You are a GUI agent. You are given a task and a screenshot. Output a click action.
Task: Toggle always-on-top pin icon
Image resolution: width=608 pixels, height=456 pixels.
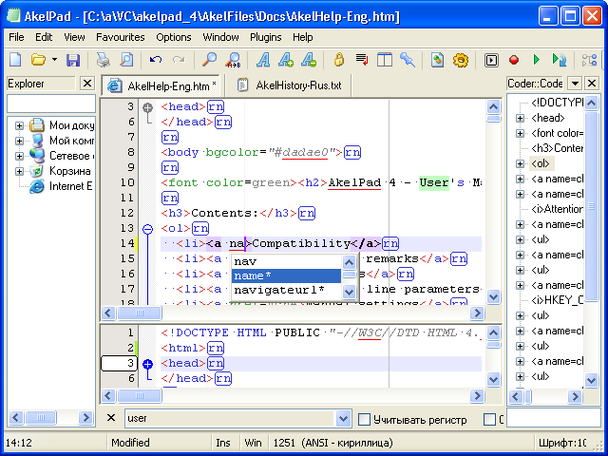click(x=408, y=60)
